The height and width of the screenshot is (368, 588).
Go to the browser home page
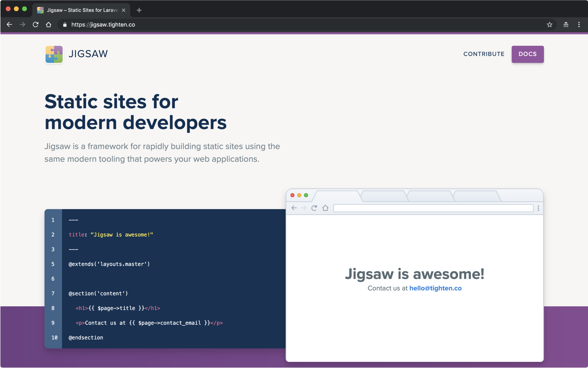(48, 25)
